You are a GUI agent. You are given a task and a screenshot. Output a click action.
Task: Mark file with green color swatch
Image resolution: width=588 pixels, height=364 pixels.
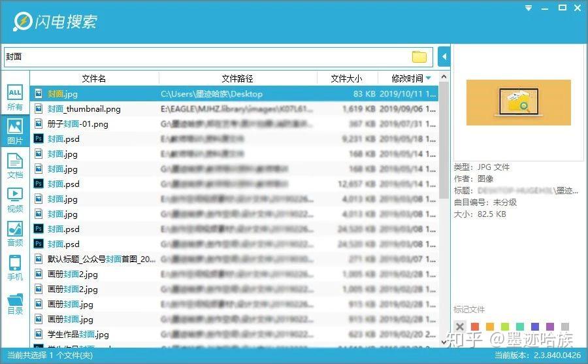(x=505, y=327)
